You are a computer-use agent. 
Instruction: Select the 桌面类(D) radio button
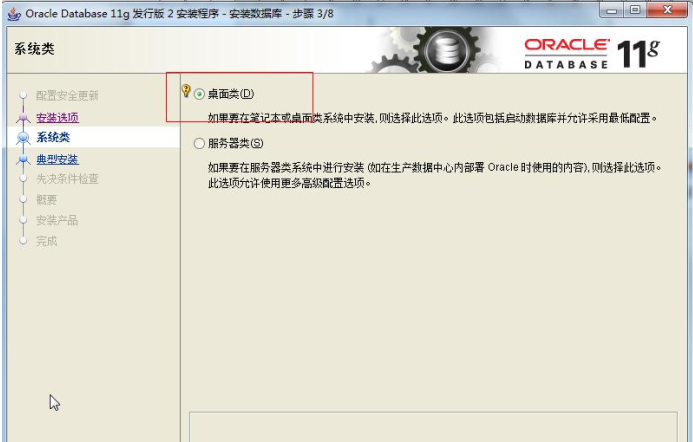click(x=199, y=94)
